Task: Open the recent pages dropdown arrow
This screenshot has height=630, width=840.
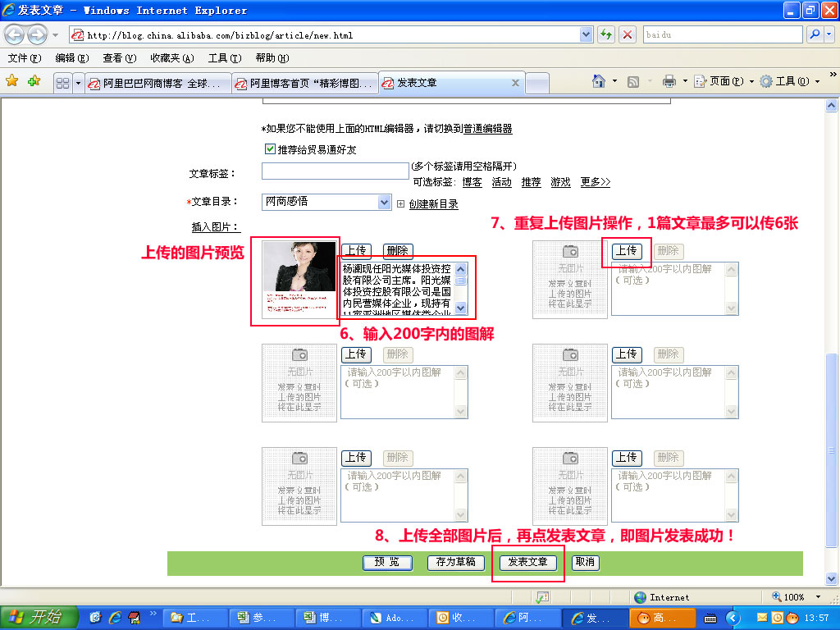Action: tap(55, 35)
